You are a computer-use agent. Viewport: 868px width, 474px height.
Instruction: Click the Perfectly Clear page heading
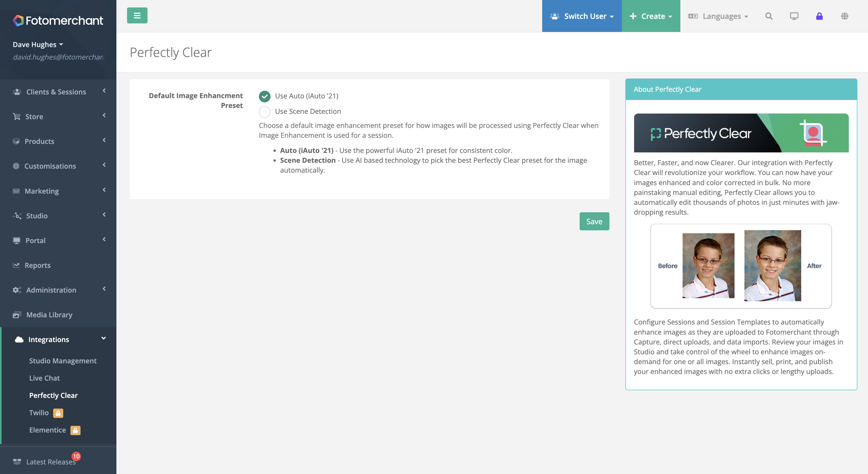coord(171,52)
